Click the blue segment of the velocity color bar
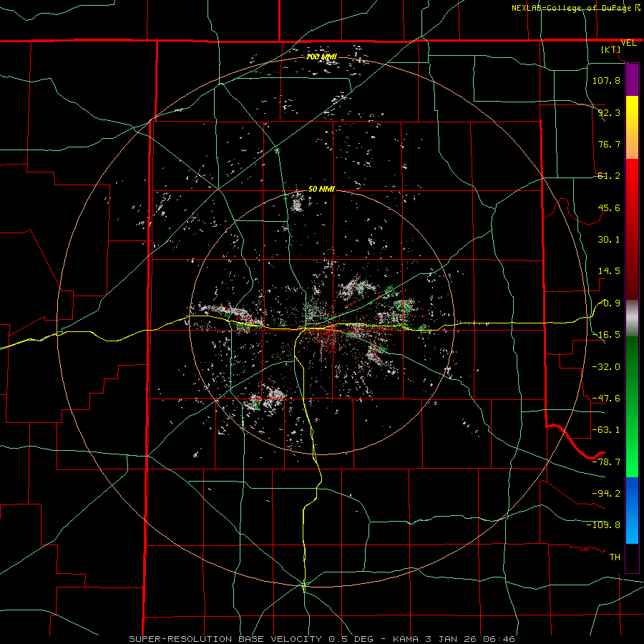644x644 pixels. pos(632,510)
